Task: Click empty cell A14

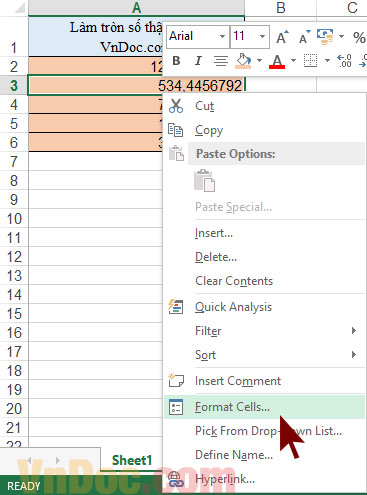Action: tap(96, 295)
